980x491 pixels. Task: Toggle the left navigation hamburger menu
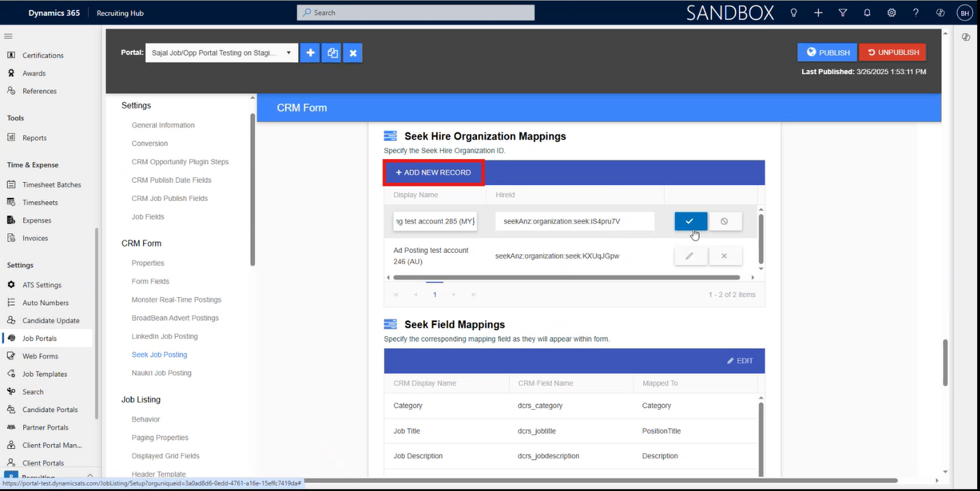click(x=8, y=36)
